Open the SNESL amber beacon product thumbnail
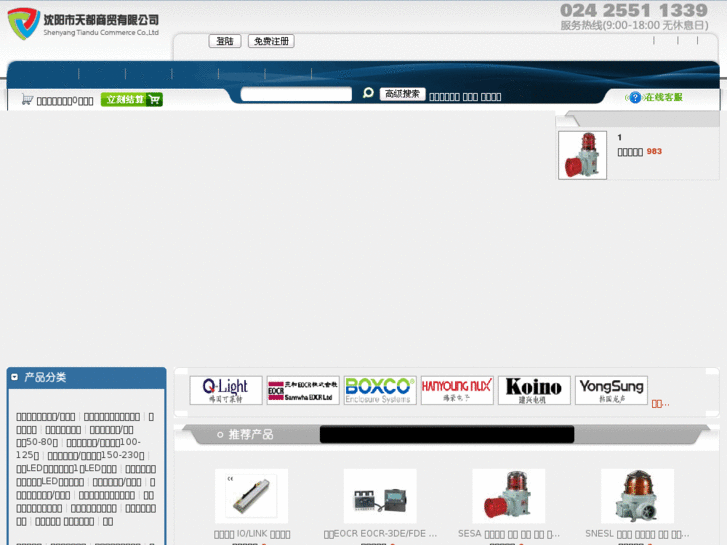Screen dimensions: 727x545 [x=638, y=496]
